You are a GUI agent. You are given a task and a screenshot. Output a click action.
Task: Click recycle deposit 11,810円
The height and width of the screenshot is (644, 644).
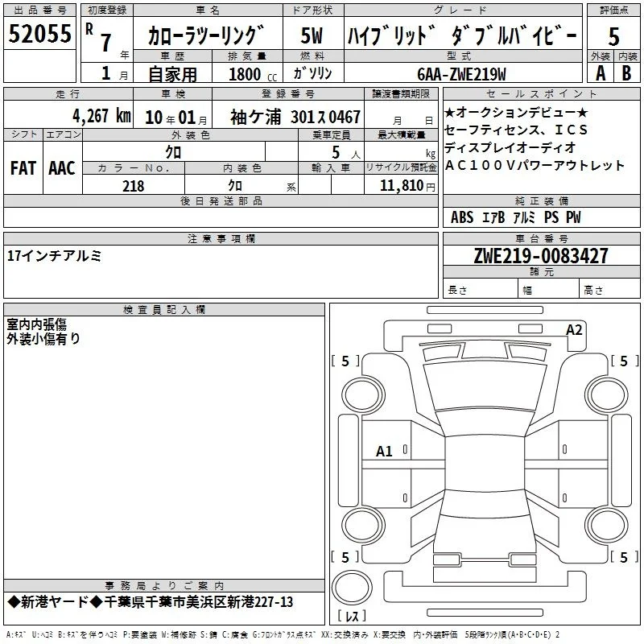point(407,186)
